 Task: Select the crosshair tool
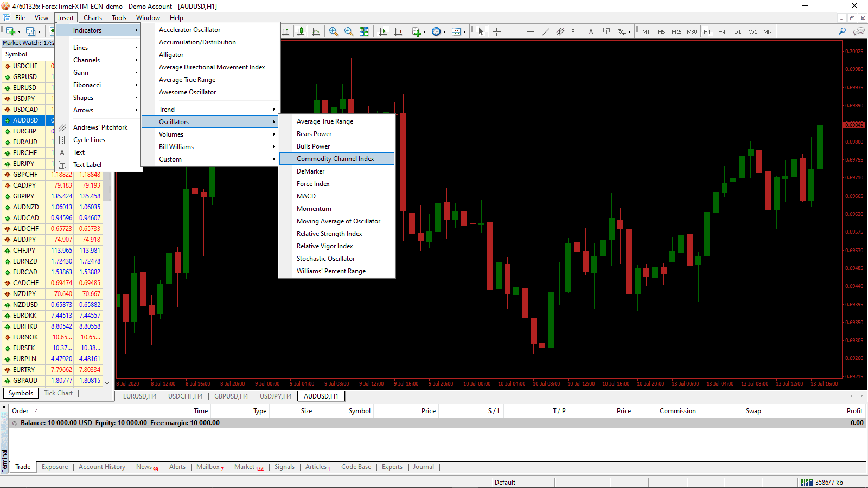[x=496, y=31]
